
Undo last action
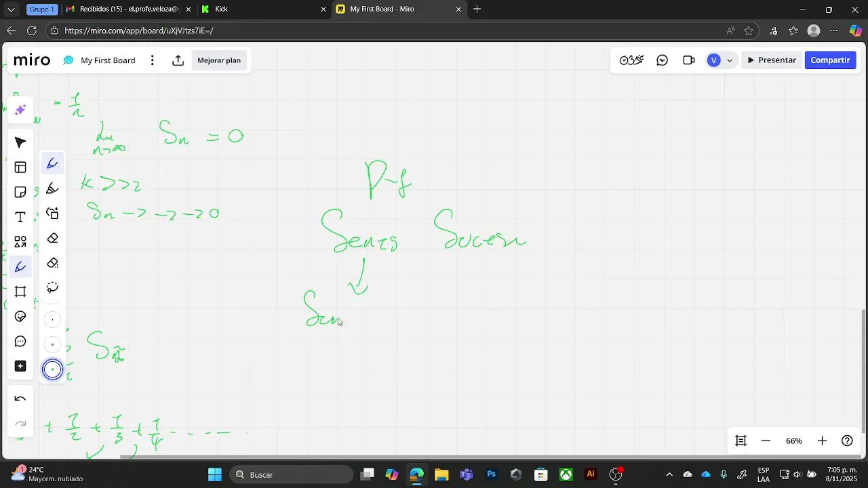(x=20, y=399)
